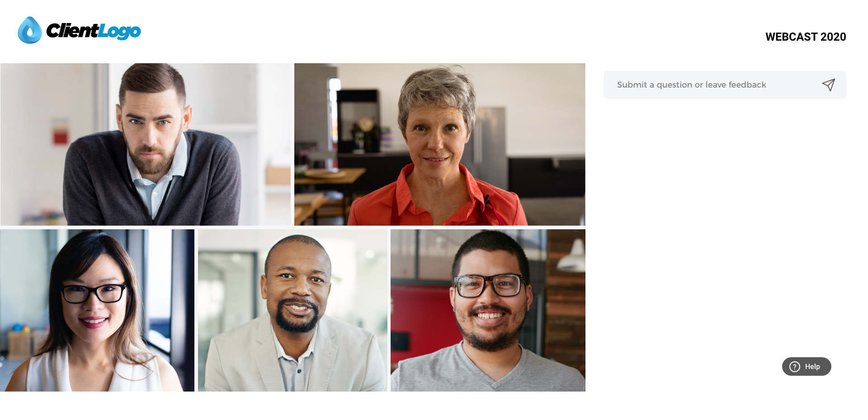
Task: Select the man in beige blazer video tile
Action: tap(292, 310)
